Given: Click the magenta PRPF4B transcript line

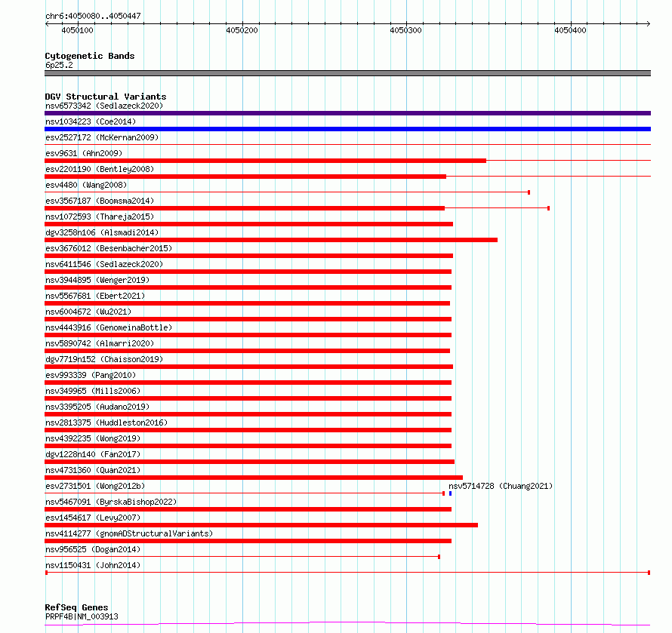Looking at the screenshot, I should (x=347, y=623).
